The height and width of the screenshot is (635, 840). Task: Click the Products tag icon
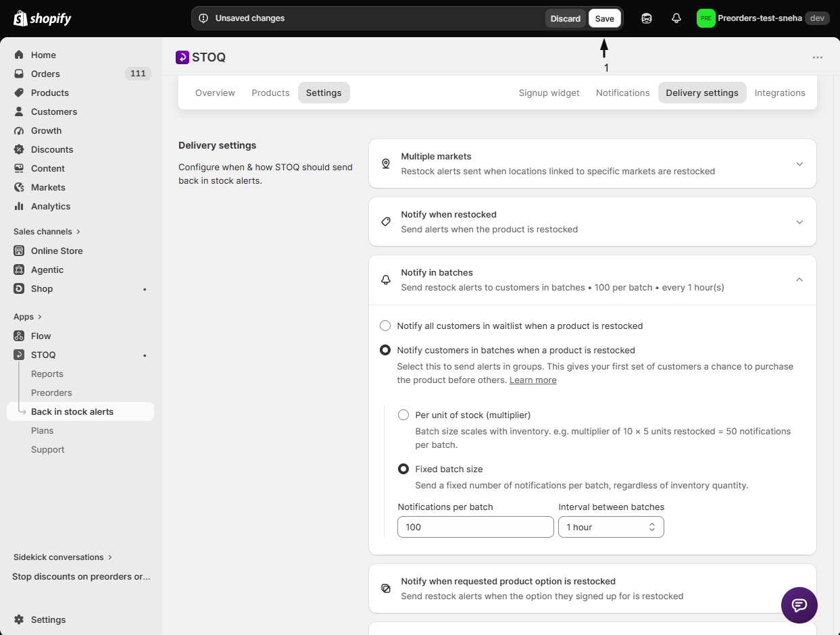[19, 93]
